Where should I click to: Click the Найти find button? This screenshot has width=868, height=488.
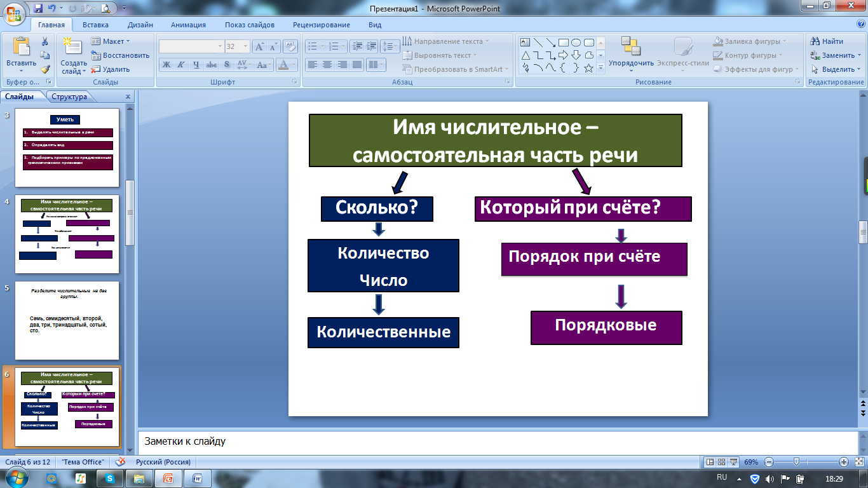827,41
